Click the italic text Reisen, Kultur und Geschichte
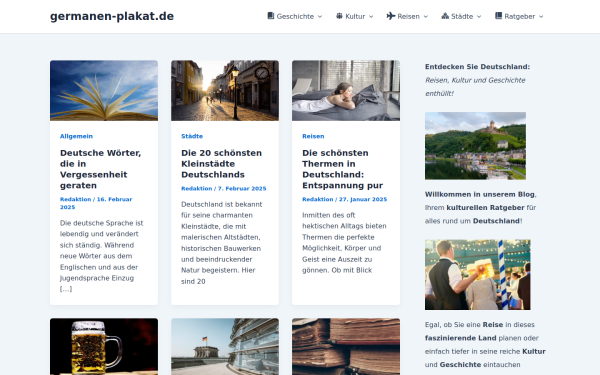 pyautogui.click(x=475, y=80)
